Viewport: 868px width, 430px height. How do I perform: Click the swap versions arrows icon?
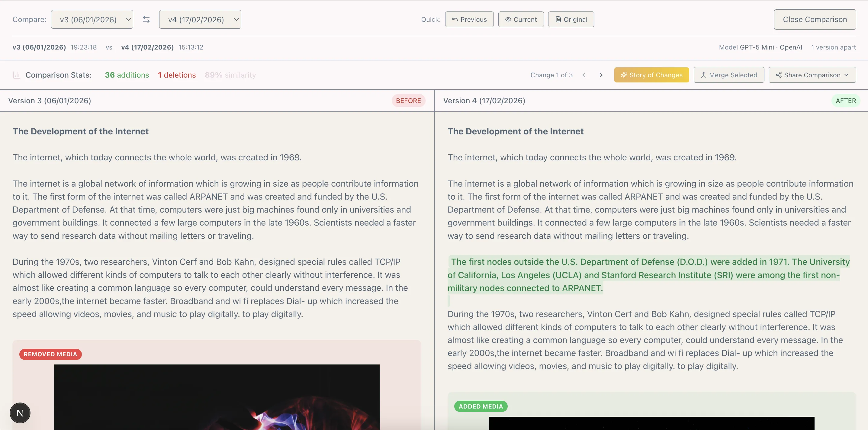(x=146, y=19)
